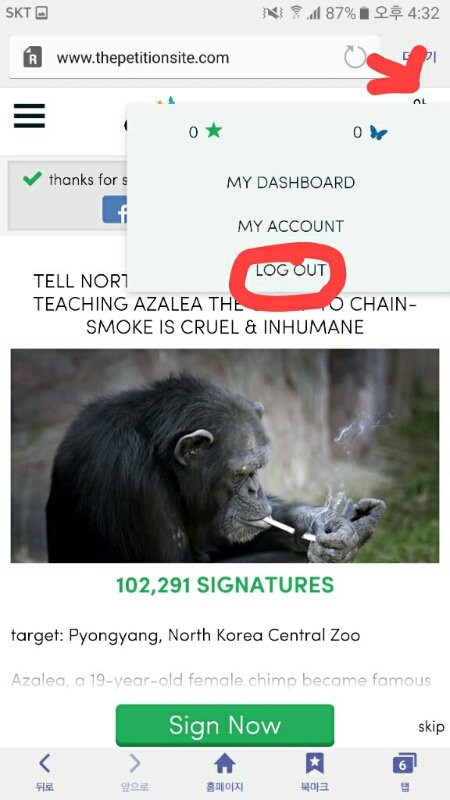Tap the reload page icon
The height and width of the screenshot is (800, 450).
[x=355, y=57]
